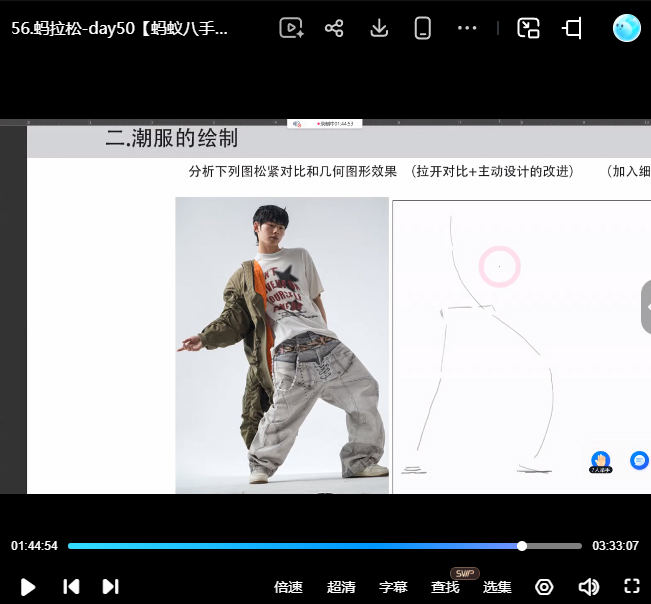
Task: Play the video
Action: pos(27,587)
